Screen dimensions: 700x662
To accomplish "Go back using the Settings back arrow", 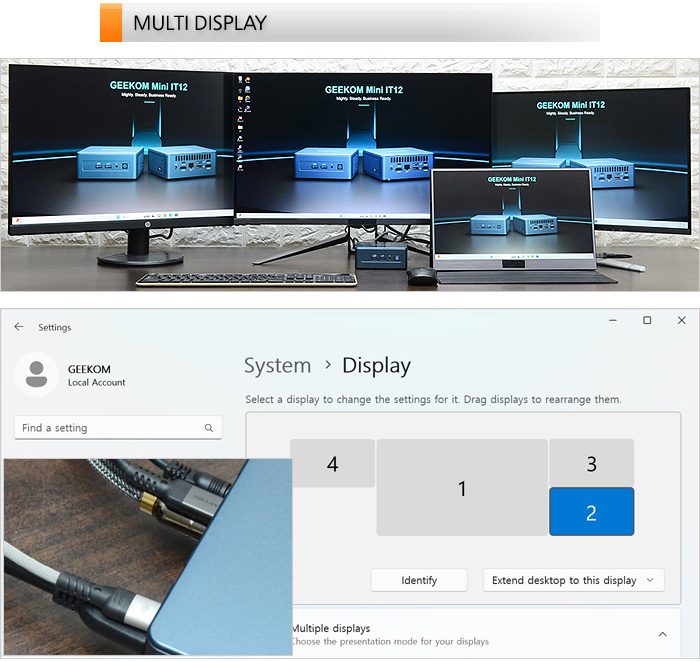I will [x=19, y=327].
